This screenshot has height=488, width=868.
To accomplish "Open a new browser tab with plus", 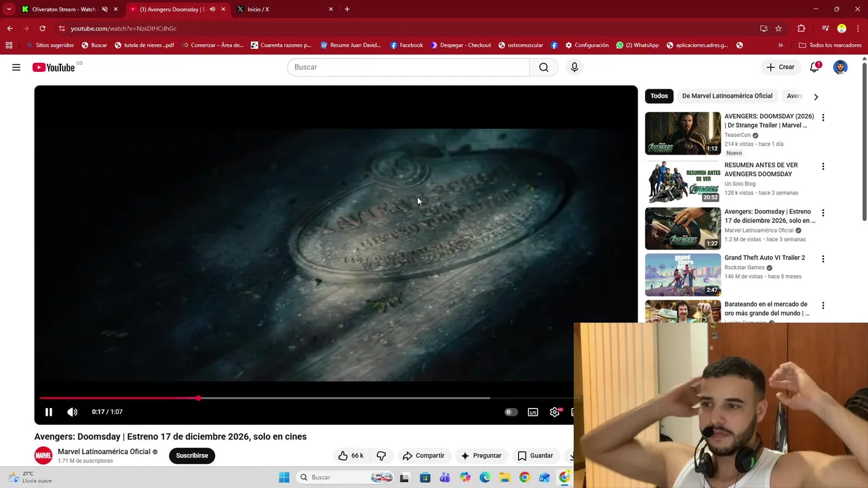I will coord(347,9).
